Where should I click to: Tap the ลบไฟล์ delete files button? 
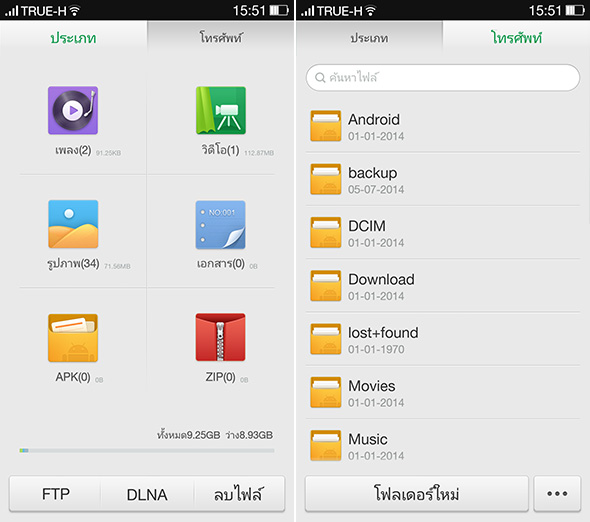[239, 494]
